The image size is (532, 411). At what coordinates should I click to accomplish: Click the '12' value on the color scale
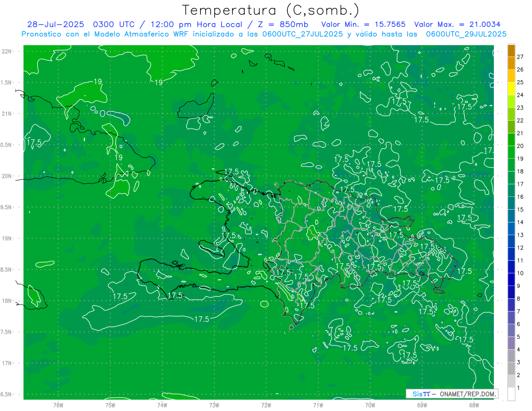pyautogui.click(x=520, y=248)
